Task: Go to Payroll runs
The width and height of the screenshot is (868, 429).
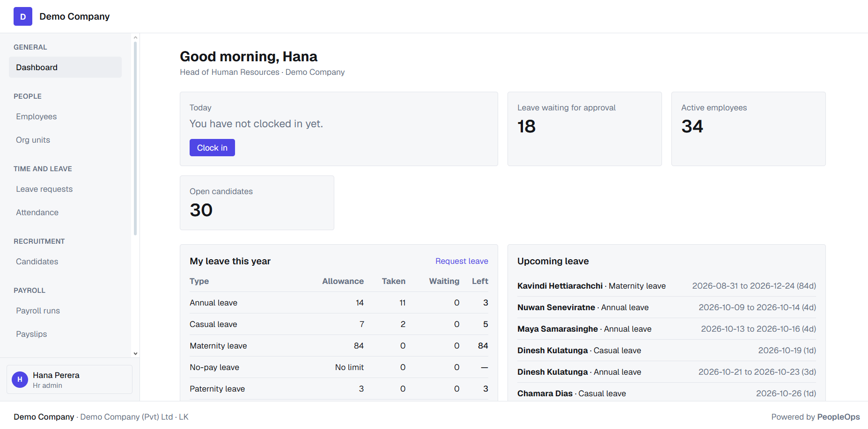Action: click(65, 311)
